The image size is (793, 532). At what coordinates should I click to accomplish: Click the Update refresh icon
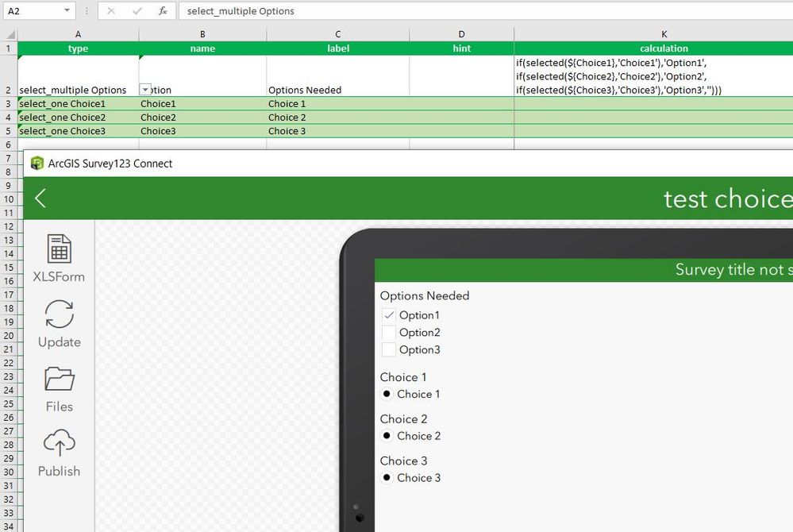click(60, 314)
